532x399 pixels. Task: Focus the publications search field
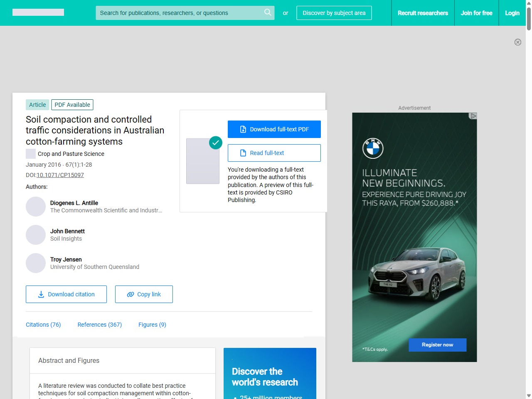179,13
